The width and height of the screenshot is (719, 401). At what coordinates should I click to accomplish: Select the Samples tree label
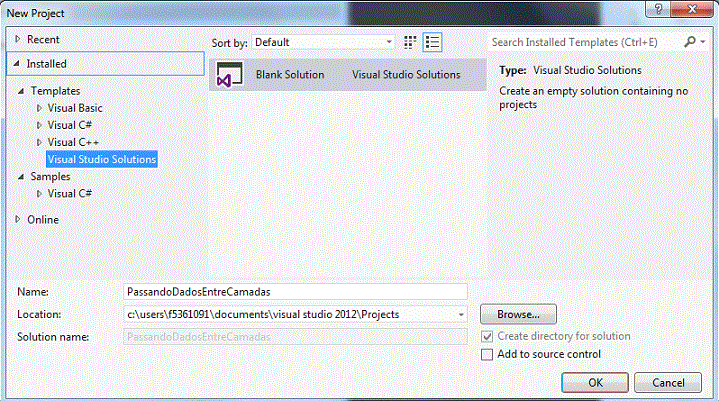[50, 176]
